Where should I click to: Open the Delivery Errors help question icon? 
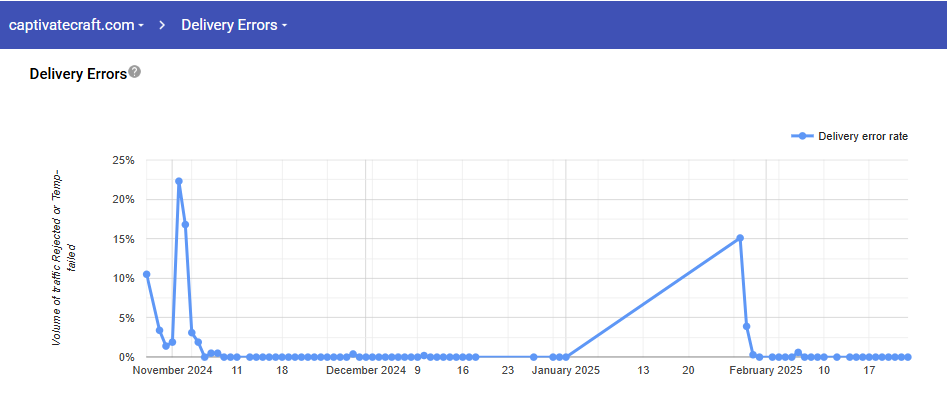click(135, 72)
